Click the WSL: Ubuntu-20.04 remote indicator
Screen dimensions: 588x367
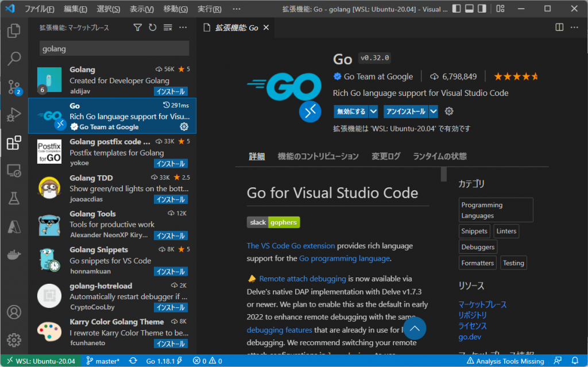coord(41,361)
